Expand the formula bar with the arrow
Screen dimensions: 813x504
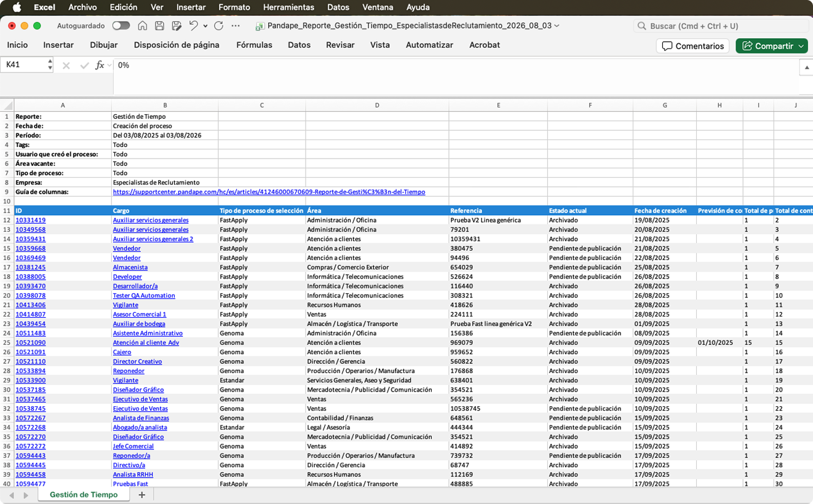coord(806,66)
